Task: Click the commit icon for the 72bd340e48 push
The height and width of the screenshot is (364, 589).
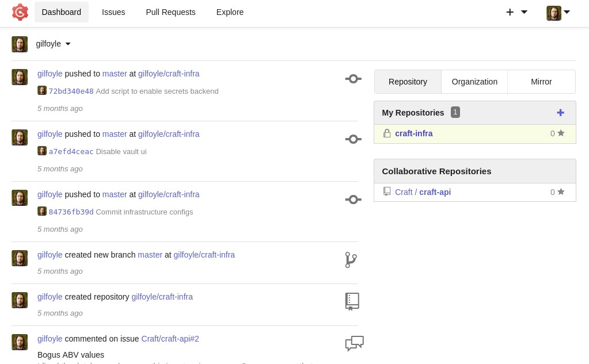Action: point(353,79)
